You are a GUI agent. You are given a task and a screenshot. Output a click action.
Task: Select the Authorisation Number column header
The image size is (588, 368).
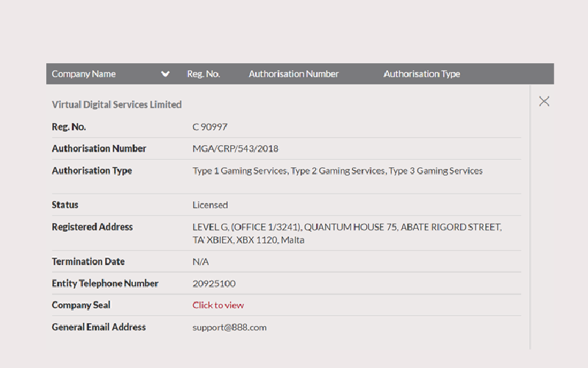tap(293, 74)
